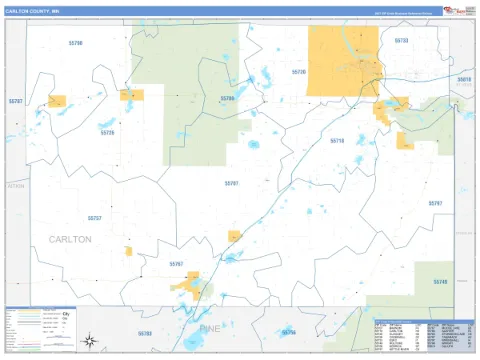Select the 55756 ZIP code label
The height and width of the screenshot is (360, 480).
click(289, 333)
